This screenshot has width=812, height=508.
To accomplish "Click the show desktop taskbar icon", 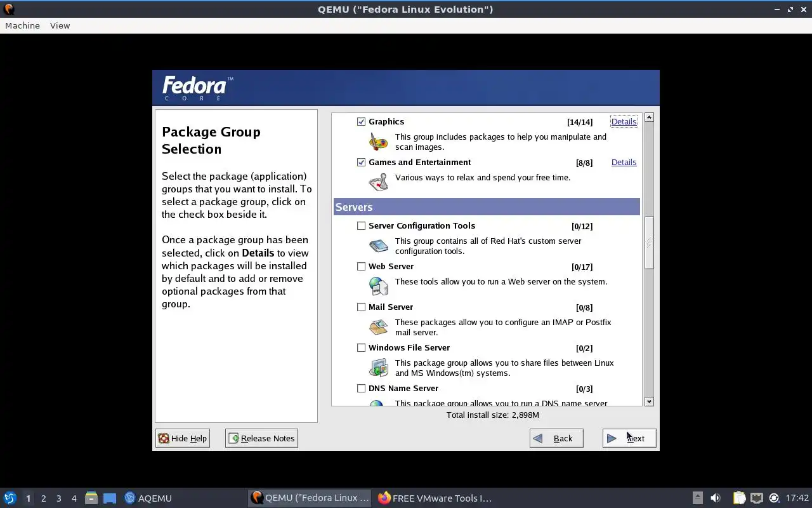I will coord(110,498).
